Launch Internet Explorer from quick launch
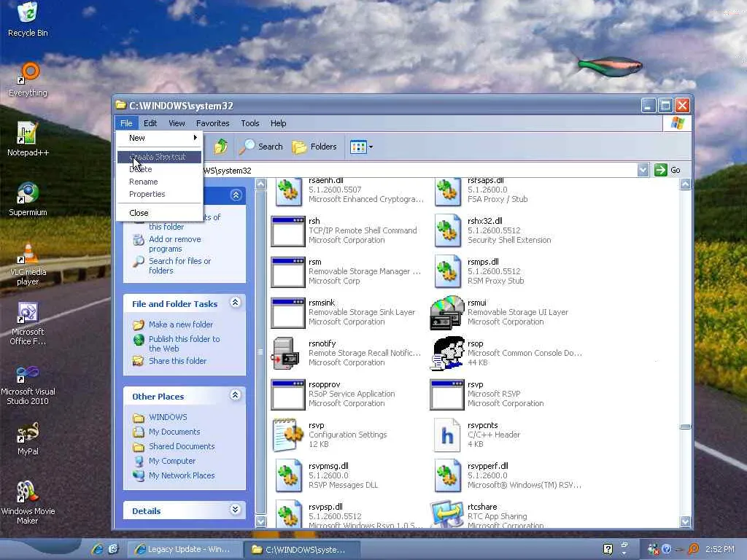The width and height of the screenshot is (747, 560). tap(97, 549)
